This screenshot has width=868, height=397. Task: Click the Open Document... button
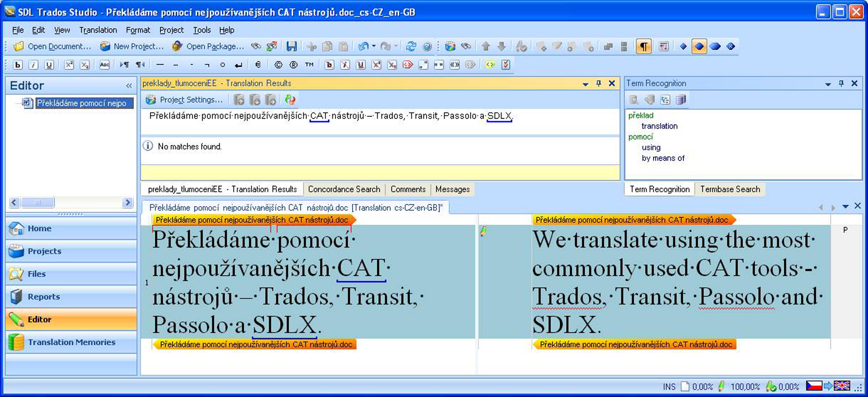pos(52,46)
